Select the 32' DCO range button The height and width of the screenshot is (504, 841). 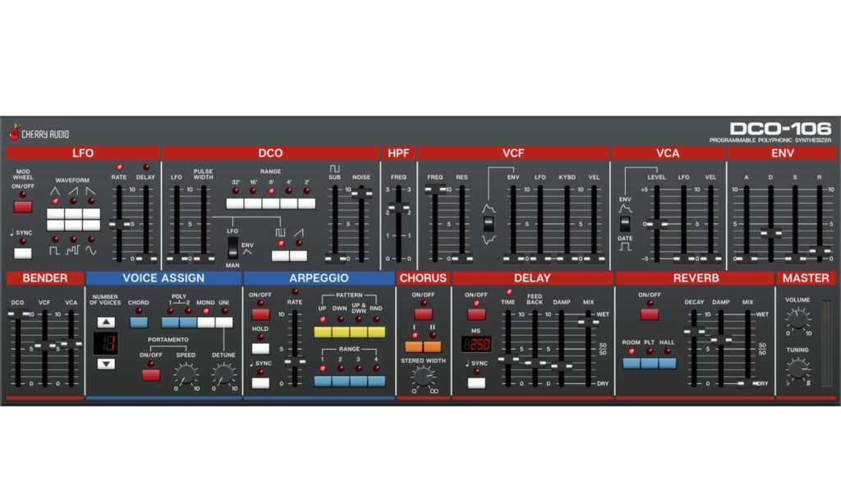coord(235,204)
